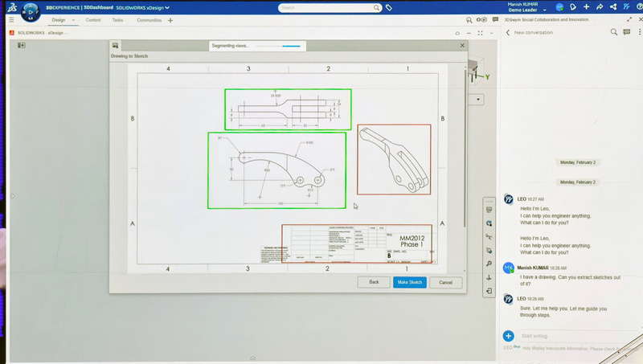643x364 pixels.
Task: Expand the left side panel arrow
Action: pyautogui.click(x=12, y=196)
